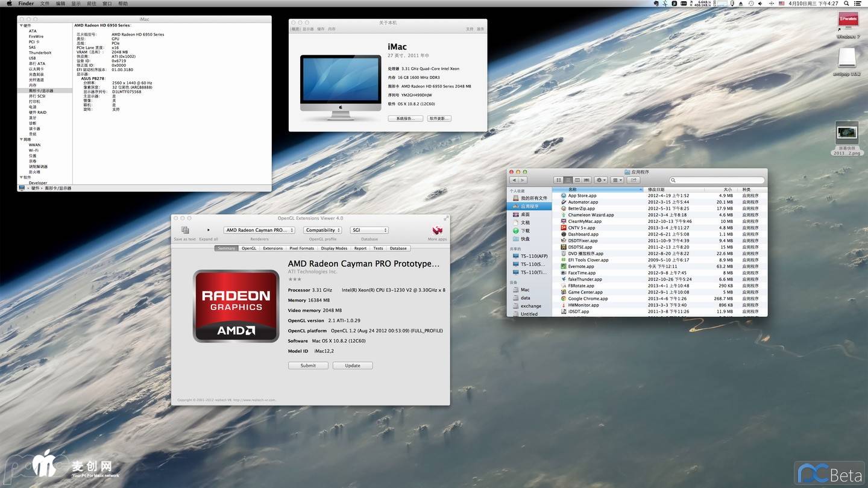Switch to the Pixel Formats tab
Viewport: 868px width, 488px height.
coord(301,248)
